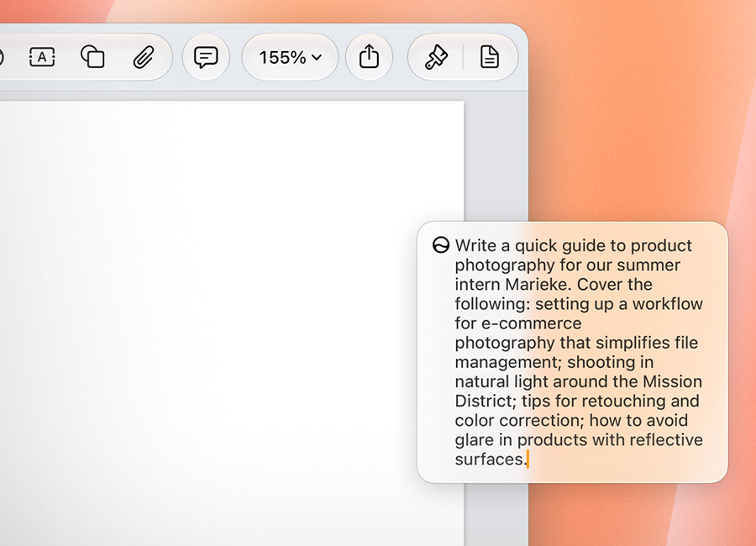The height and width of the screenshot is (546, 756).
Task: Open the Shape insert tool
Action: pyautogui.click(x=92, y=57)
